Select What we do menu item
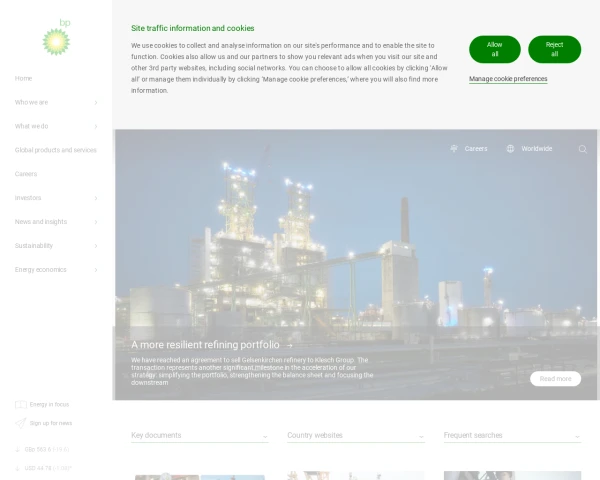The image size is (600, 480). 31,126
